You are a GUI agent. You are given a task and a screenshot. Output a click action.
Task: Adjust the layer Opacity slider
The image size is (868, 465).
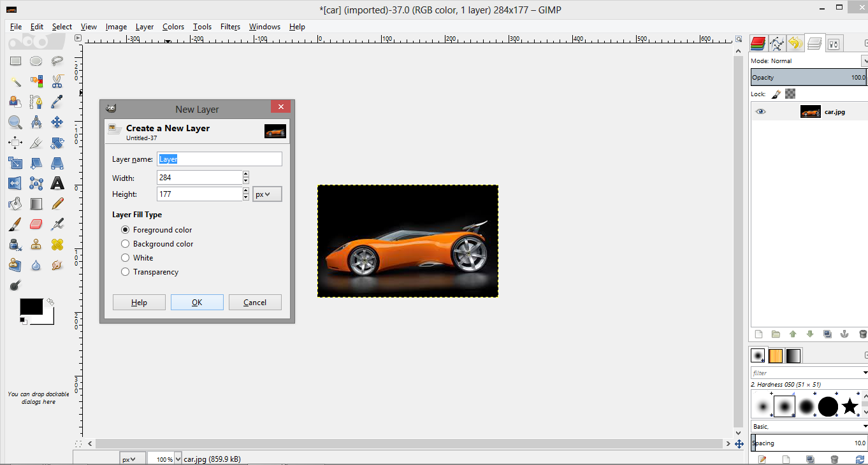(x=809, y=77)
